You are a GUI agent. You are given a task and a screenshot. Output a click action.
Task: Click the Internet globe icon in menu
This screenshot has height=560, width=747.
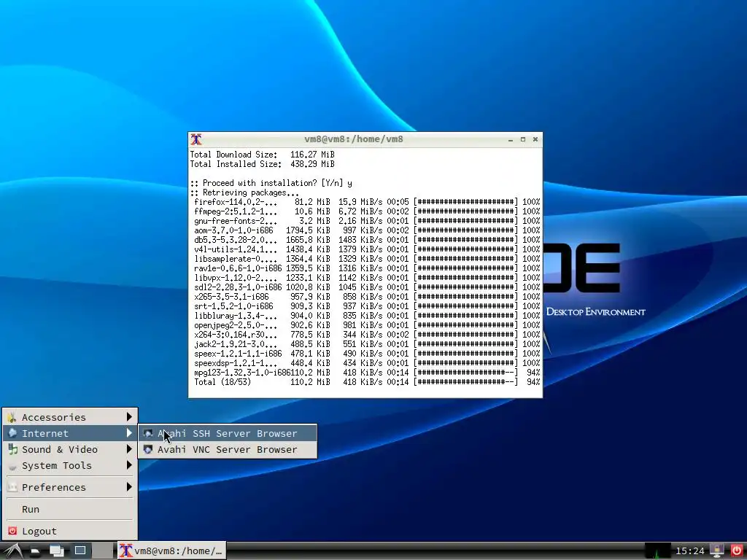(12, 433)
